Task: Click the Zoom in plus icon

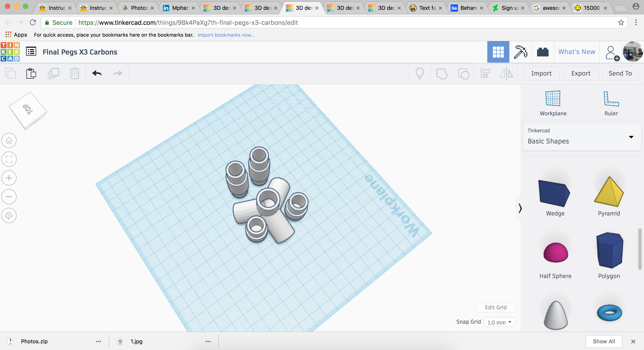Action: pyautogui.click(x=9, y=178)
